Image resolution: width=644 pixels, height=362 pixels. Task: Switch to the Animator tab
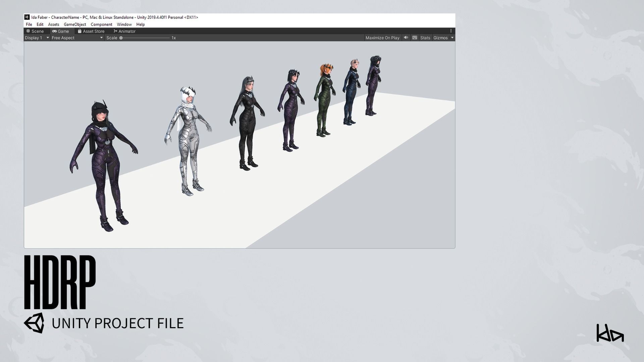point(124,31)
